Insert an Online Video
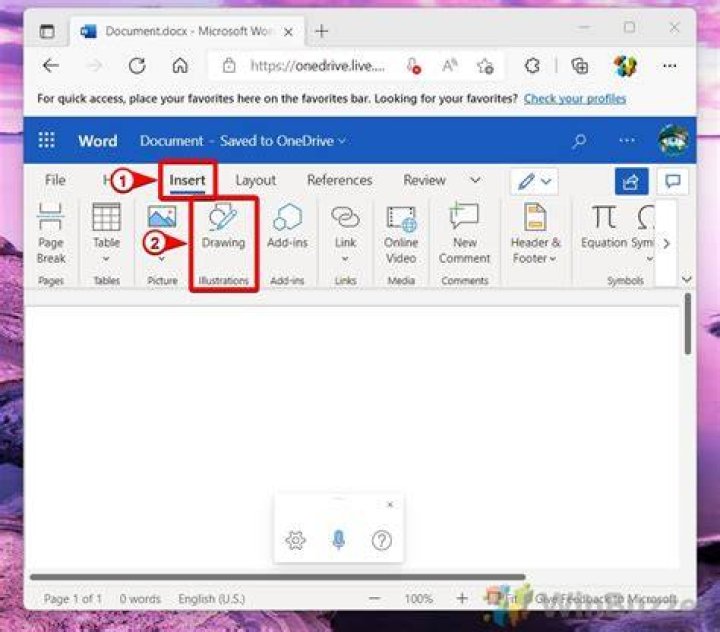 401,234
